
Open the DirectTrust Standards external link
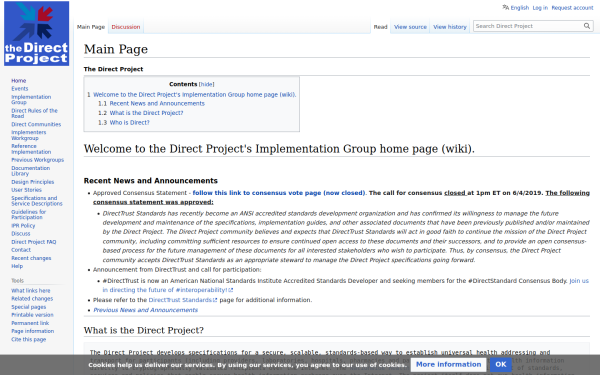pos(183,300)
